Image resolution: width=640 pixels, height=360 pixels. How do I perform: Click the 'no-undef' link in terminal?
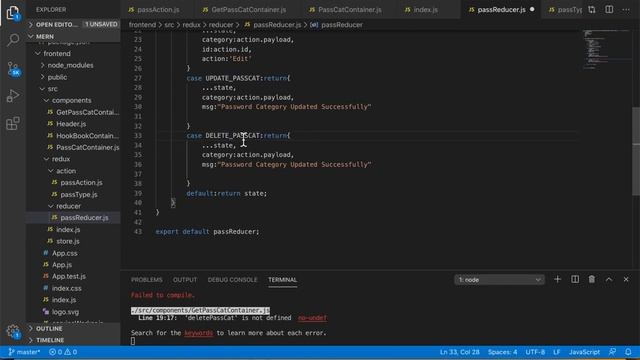[312, 318]
